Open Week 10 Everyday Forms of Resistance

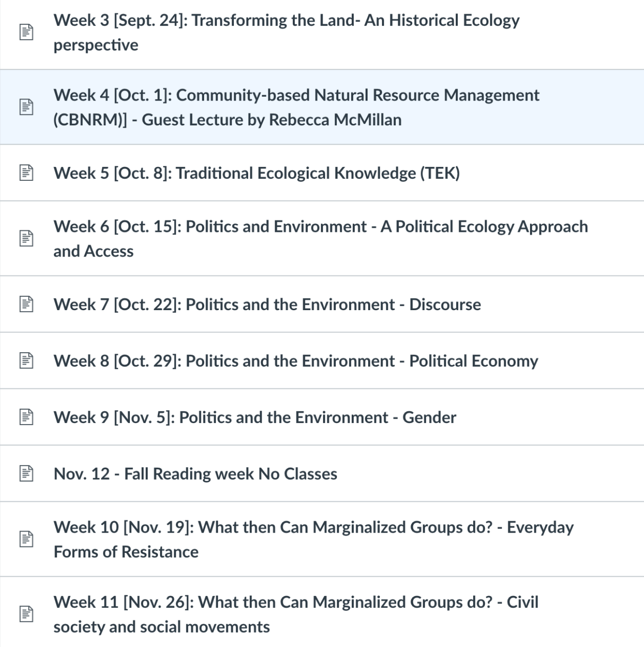click(313, 528)
